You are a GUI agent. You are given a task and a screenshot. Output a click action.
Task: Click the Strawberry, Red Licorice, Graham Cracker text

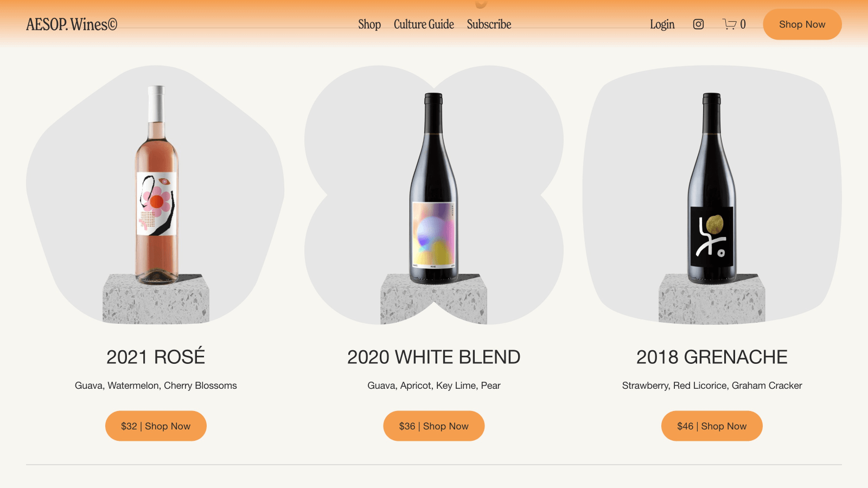coord(712,386)
